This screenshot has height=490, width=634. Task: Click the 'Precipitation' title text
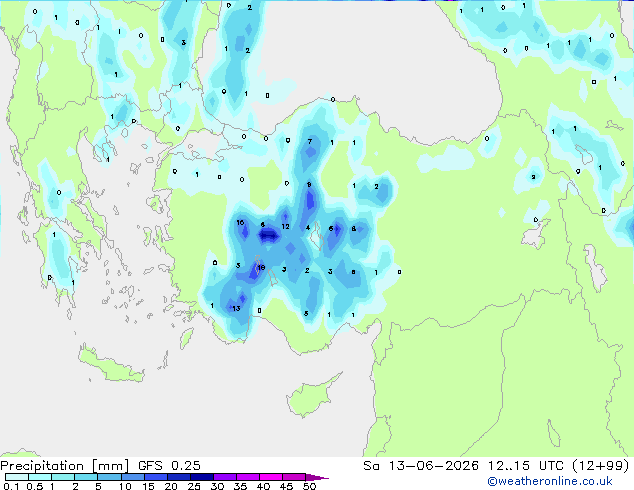coord(42,466)
